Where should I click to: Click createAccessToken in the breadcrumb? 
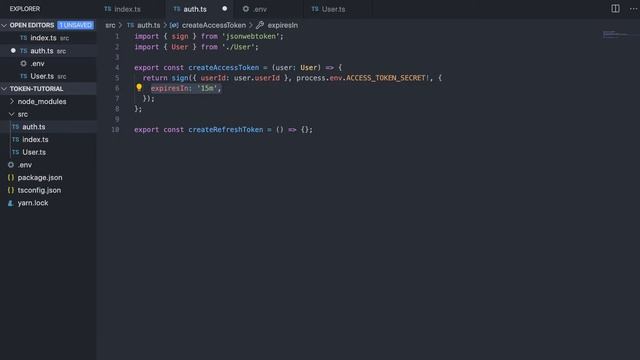tap(214, 25)
